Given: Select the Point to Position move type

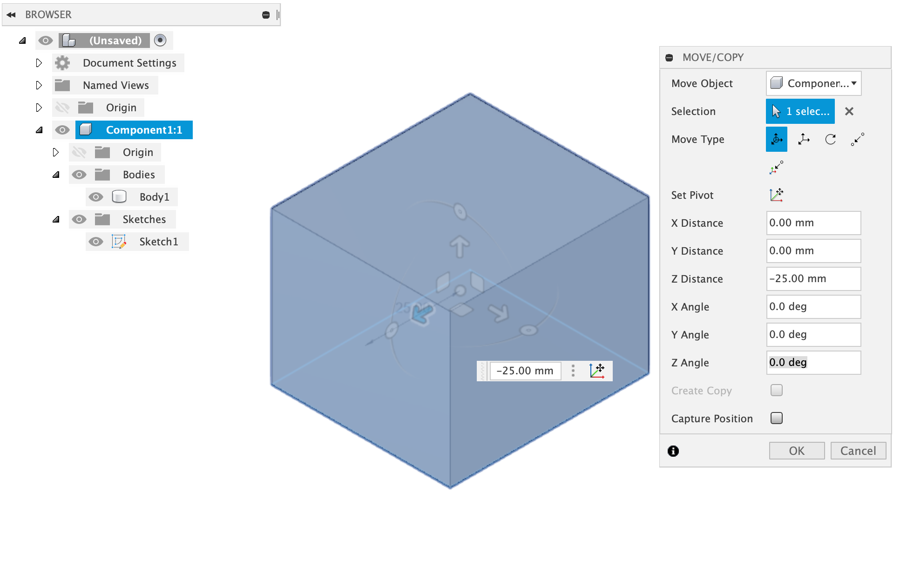Looking at the screenshot, I should [777, 167].
